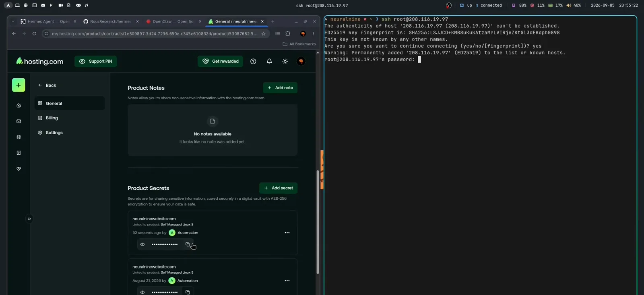Click the volume indicator showing 40%
This screenshot has height=295, width=644.
click(x=574, y=6)
